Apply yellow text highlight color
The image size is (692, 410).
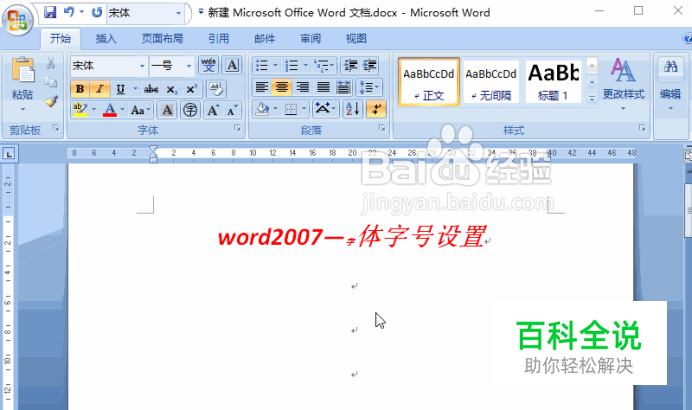pos(80,109)
